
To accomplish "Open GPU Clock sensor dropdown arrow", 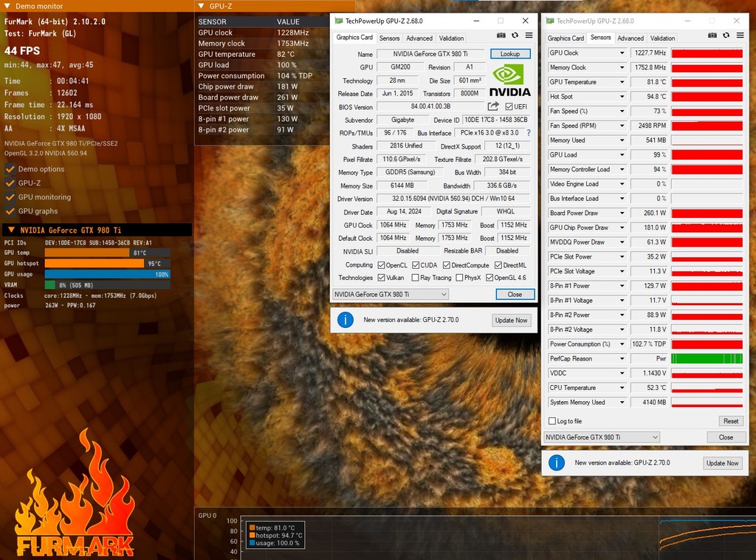I will click(622, 53).
